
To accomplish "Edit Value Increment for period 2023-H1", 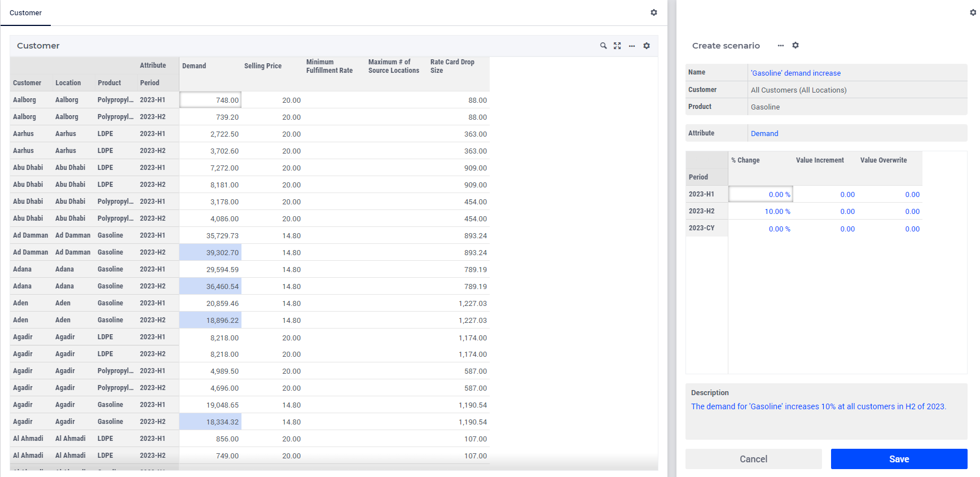I will click(x=825, y=194).
